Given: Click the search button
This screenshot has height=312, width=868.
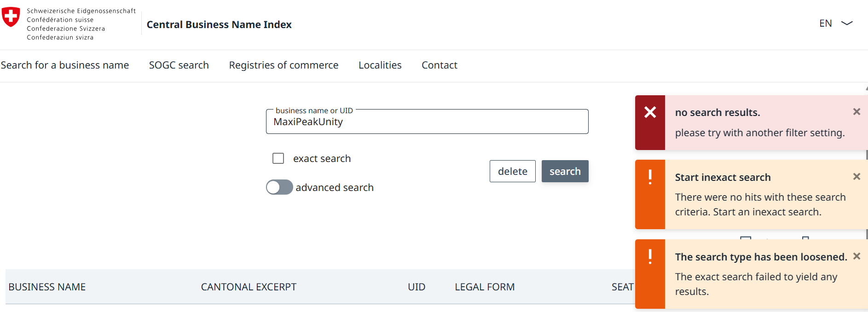Looking at the screenshot, I should coord(565,171).
